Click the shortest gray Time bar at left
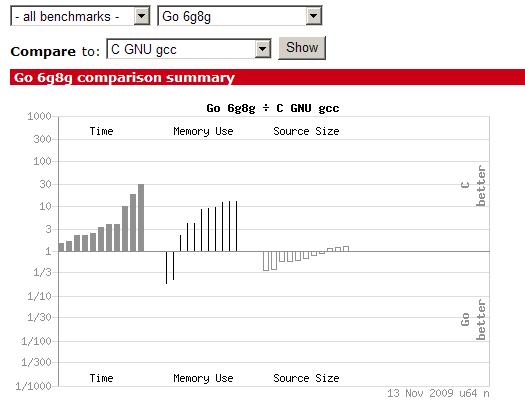The width and height of the screenshot is (525, 404). tap(61, 247)
